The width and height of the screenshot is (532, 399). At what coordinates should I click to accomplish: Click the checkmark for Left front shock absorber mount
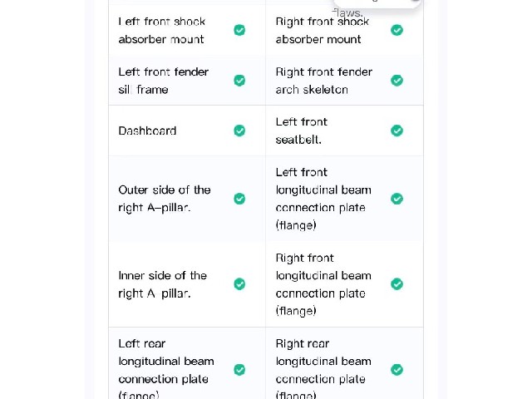pyautogui.click(x=239, y=30)
